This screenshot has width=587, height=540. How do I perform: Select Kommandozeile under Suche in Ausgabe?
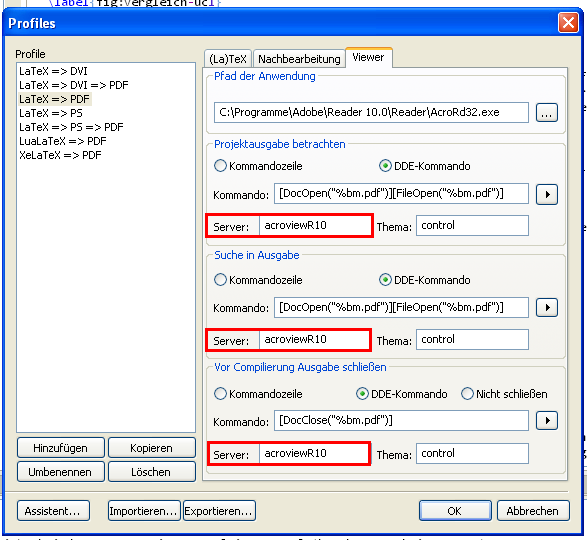258,280
